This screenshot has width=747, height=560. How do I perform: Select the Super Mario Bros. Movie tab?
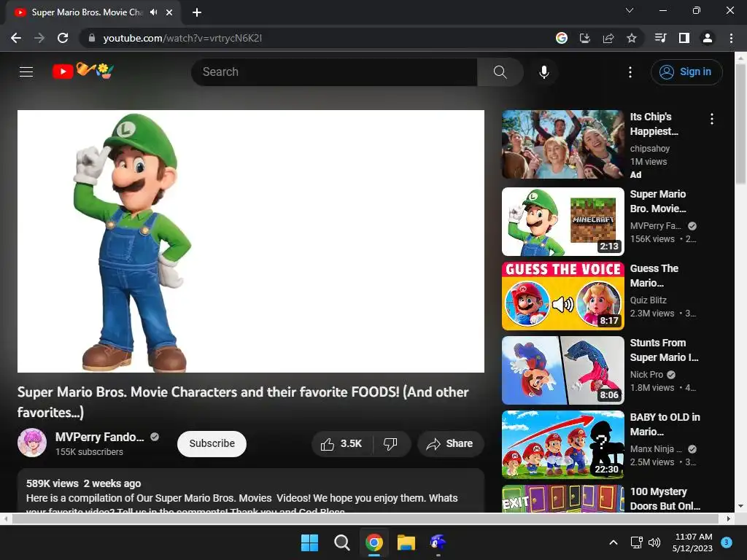(87, 12)
